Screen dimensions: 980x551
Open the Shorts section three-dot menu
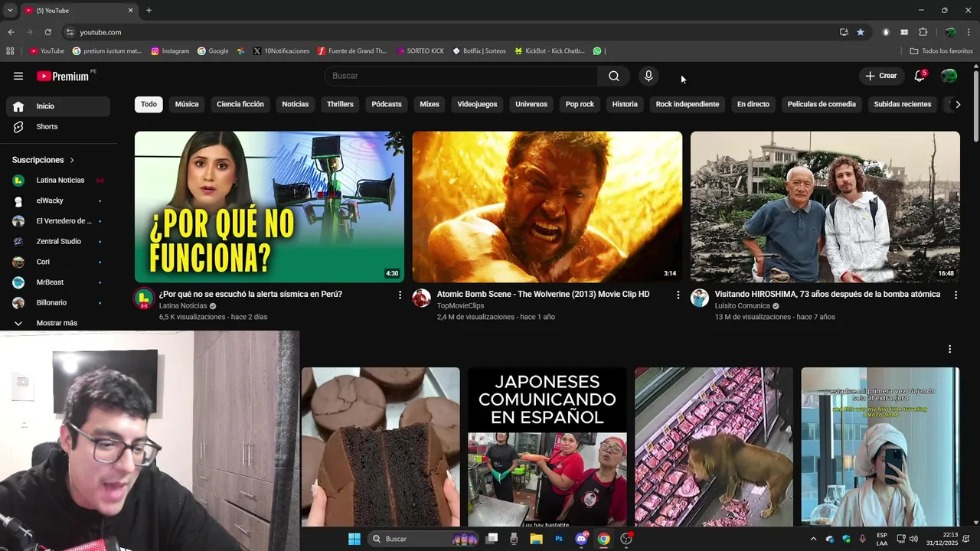point(949,349)
